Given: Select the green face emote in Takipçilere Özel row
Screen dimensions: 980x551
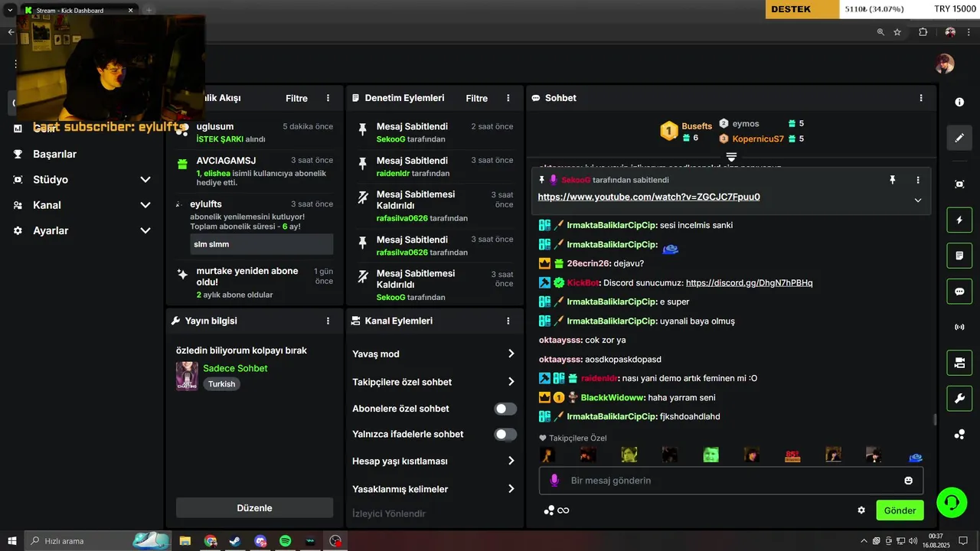Looking at the screenshot, I should 711,455.
